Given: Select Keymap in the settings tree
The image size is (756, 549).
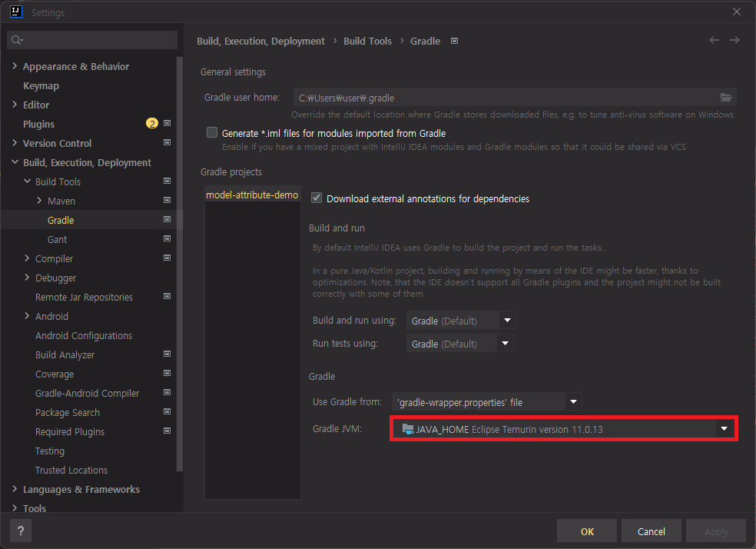Looking at the screenshot, I should [41, 85].
